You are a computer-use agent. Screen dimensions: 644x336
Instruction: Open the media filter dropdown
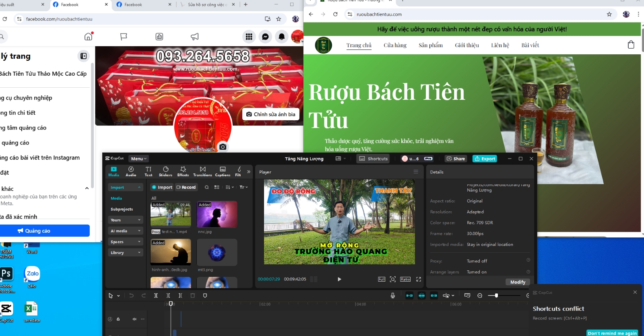(x=244, y=187)
